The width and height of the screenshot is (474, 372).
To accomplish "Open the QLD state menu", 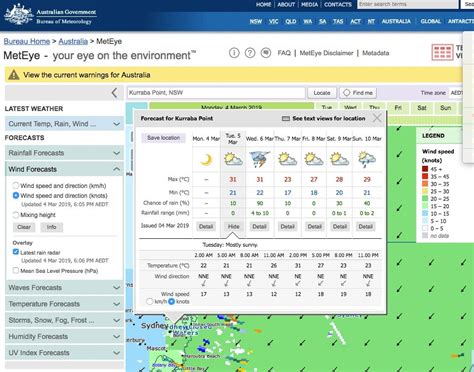I will point(291,21).
